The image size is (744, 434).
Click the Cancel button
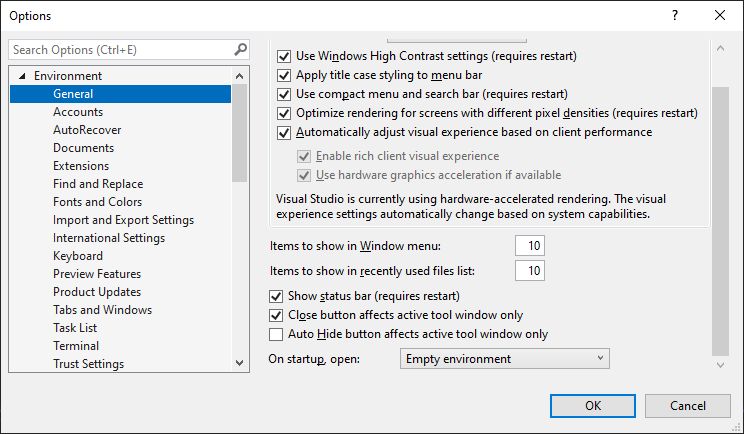click(x=688, y=406)
